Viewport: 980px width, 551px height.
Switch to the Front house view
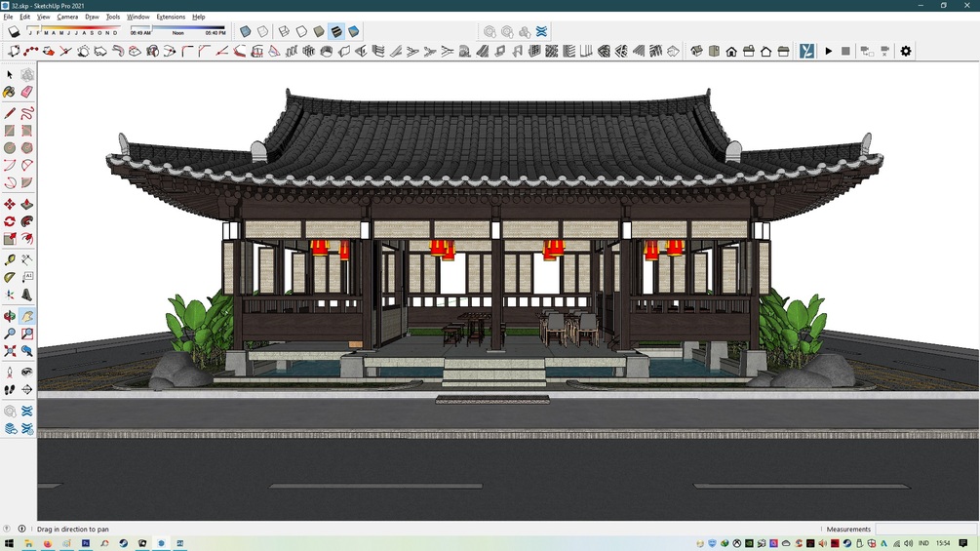pos(731,52)
